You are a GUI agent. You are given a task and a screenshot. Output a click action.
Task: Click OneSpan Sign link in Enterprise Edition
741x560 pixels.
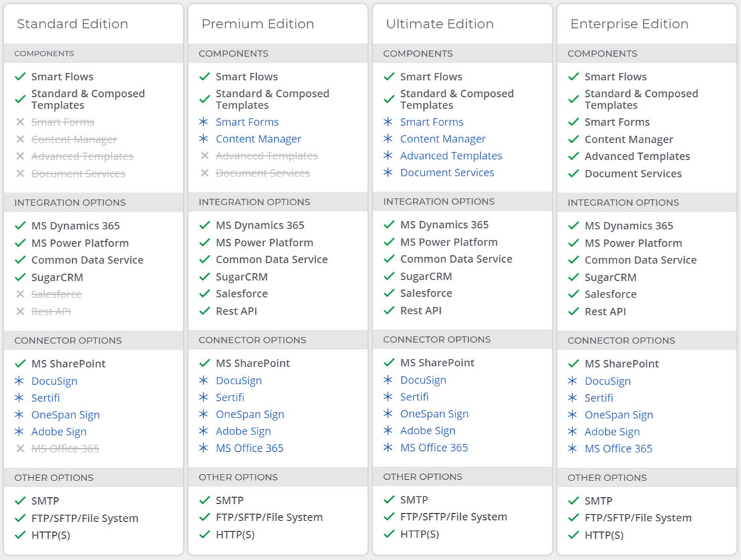[619, 415]
